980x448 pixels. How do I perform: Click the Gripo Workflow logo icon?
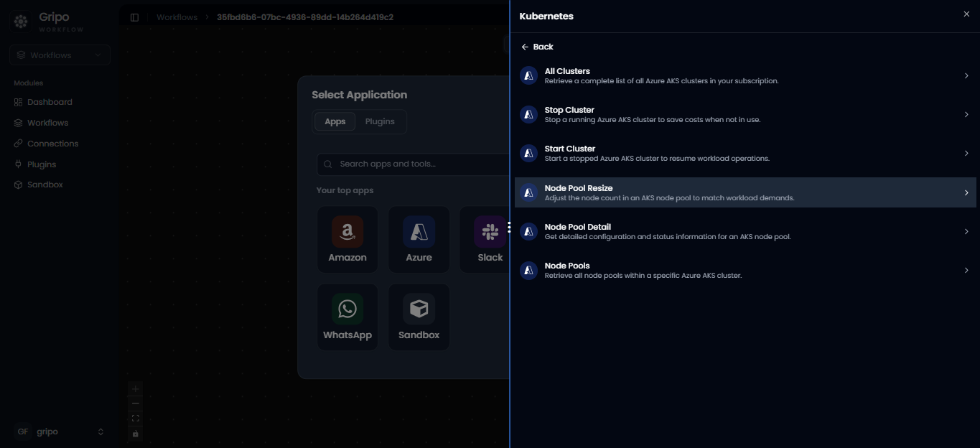pyautogui.click(x=21, y=22)
